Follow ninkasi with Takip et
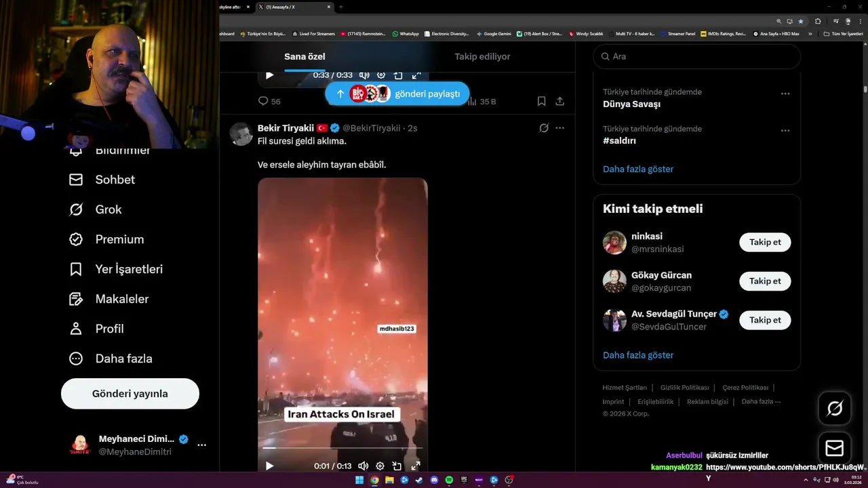The width and height of the screenshot is (868, 488). click(x=765, y=242)
